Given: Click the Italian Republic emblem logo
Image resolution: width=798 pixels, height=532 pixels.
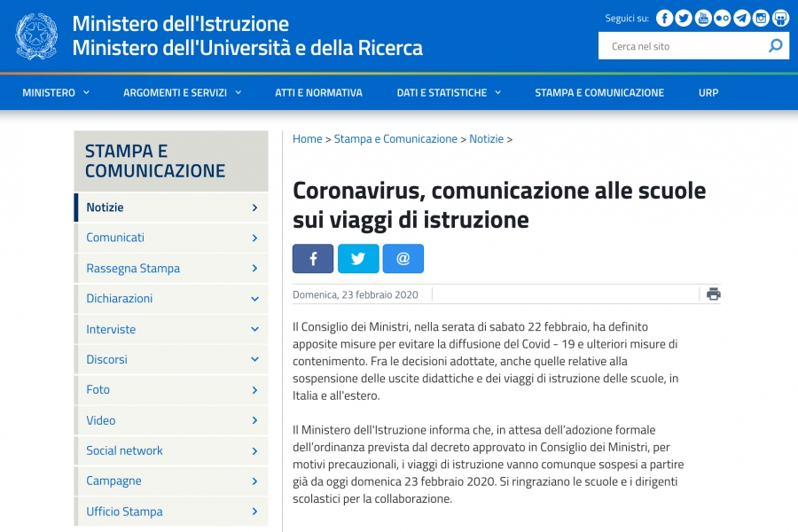Looking at the screenshot, I should [36, 36].
